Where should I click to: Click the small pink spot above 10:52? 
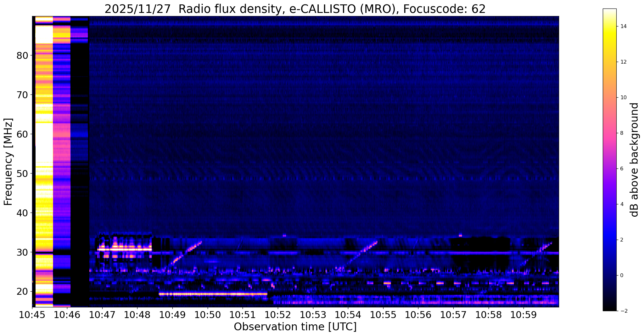pyautogui.click(x=284, y=236)
